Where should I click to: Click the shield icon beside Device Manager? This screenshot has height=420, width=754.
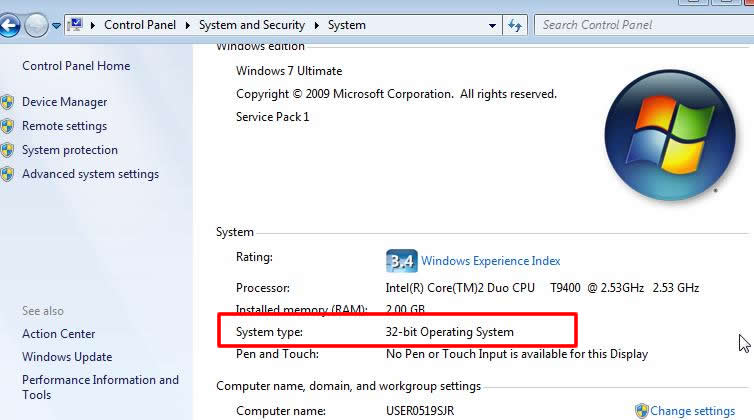7,102
